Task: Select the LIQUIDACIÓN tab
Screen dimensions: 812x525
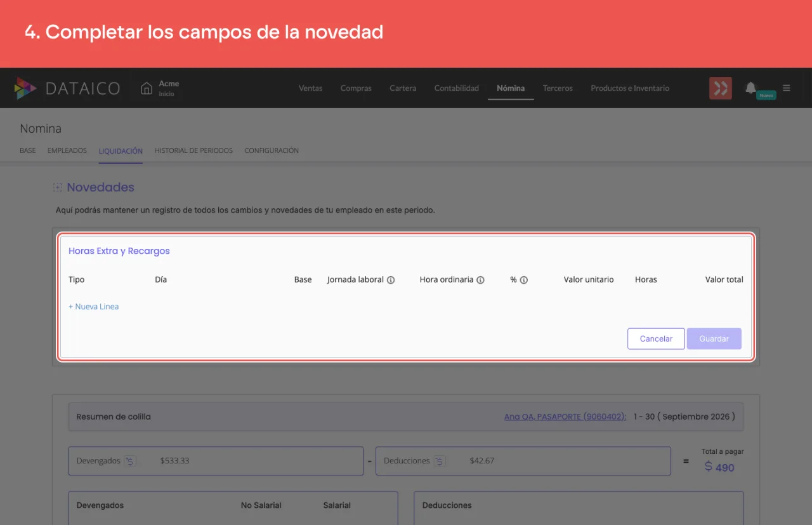Action: [x=121, y=150]
